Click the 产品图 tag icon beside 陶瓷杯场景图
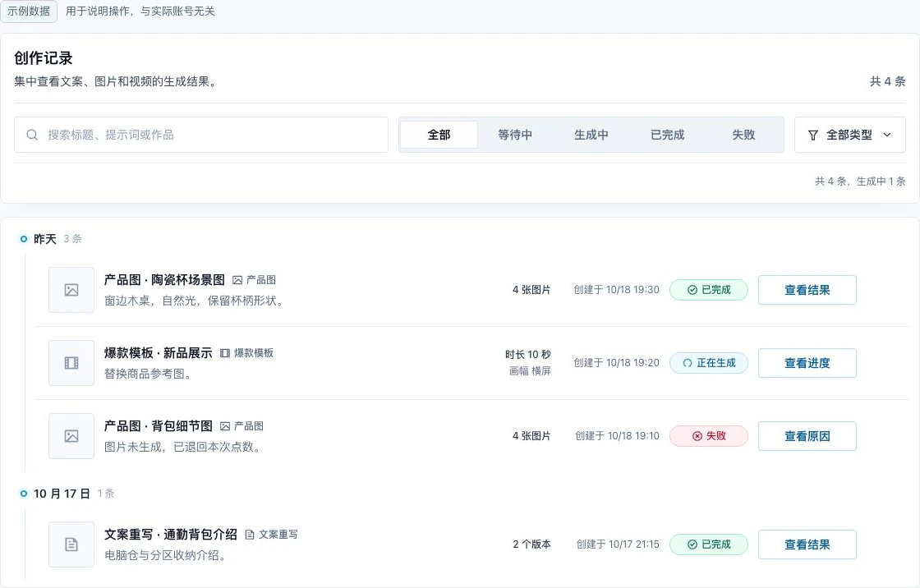This screenshot has width=920, height=588. pos(237,280)
